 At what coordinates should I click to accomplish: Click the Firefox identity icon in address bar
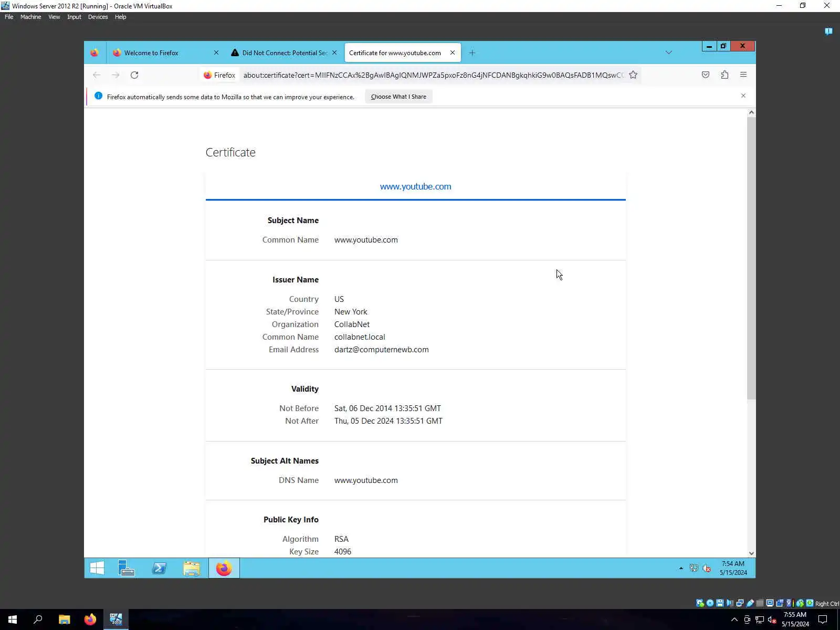coord(219,75)
